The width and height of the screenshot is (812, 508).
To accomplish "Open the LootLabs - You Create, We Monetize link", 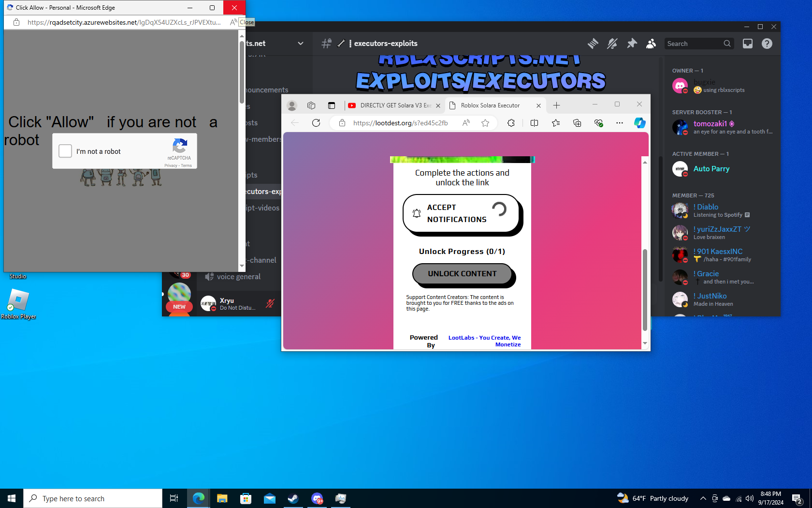I will click(484, 341).
